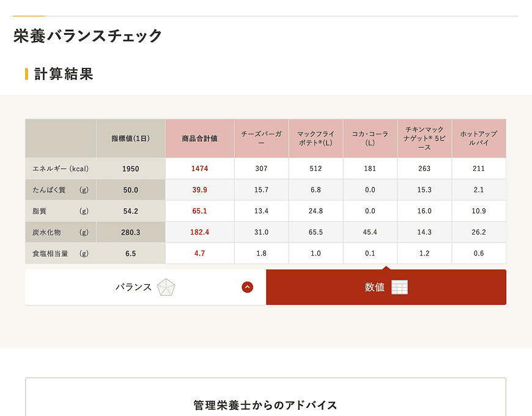
Task: Click the 管理栄養士からのアドバイス heading
Action: coord(265,405)
